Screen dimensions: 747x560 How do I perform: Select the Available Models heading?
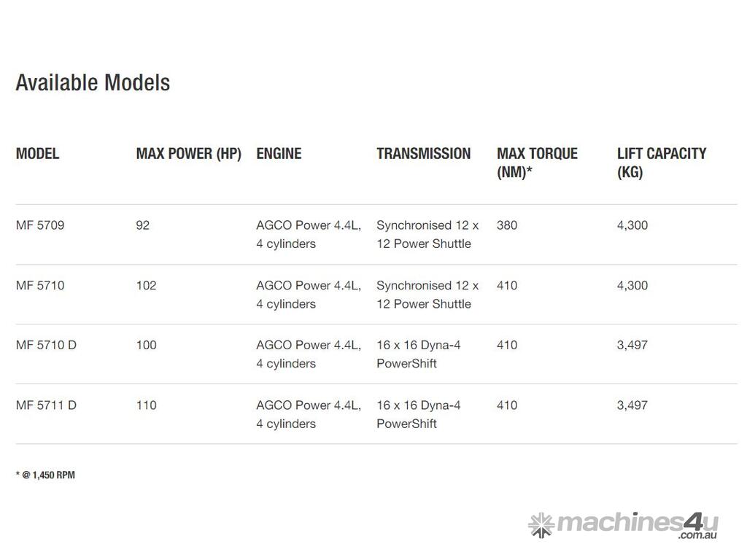click(93, 82)
